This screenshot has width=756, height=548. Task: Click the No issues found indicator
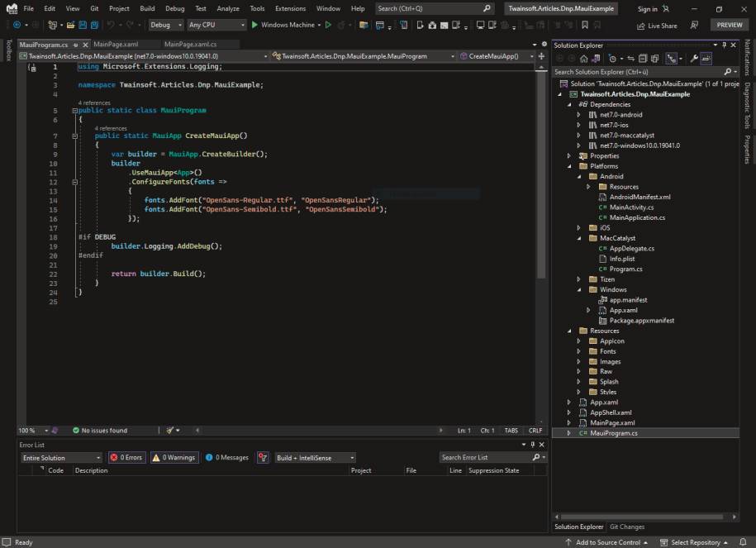100,431
